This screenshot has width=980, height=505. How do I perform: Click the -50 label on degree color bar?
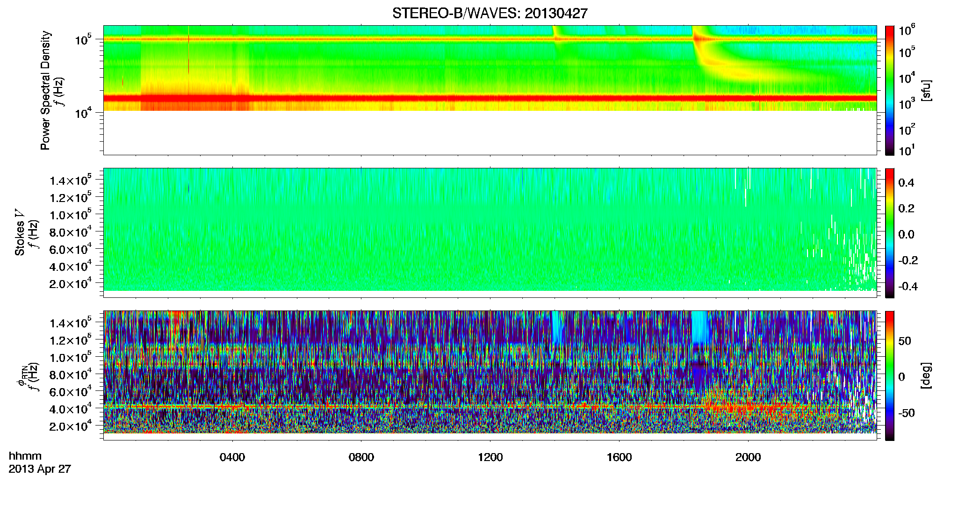click(907, 413)
